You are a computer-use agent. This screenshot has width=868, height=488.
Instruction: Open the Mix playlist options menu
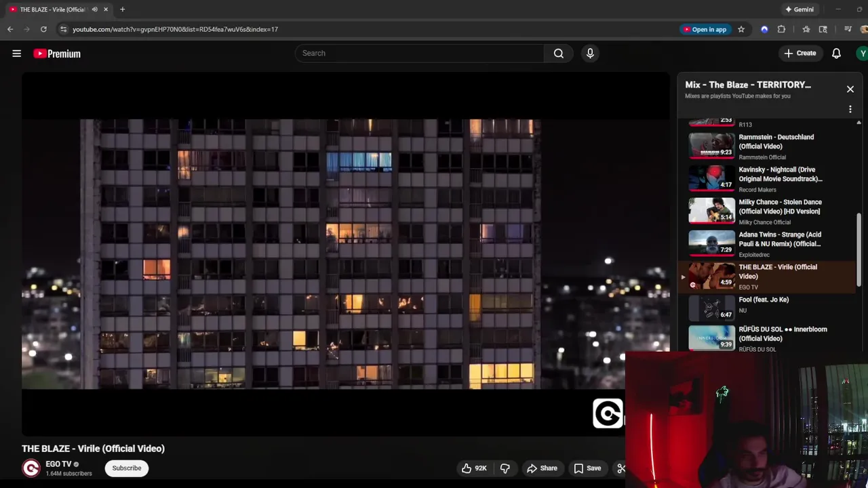click(x=850, y=109)
